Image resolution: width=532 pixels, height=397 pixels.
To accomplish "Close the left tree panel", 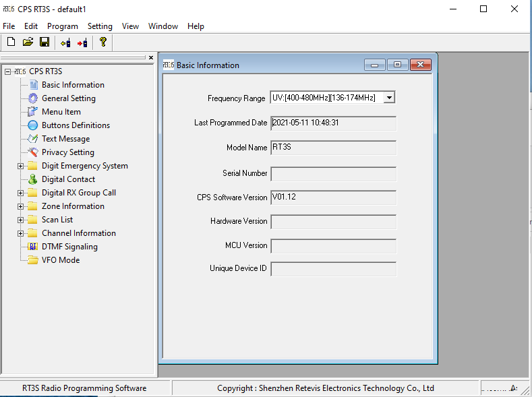I will coord(151,58).
